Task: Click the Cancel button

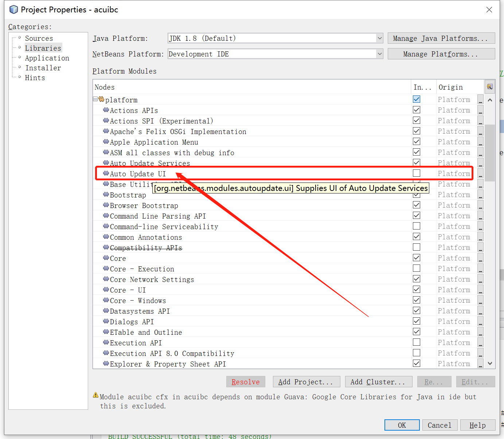Action: [x=440, y=425]
